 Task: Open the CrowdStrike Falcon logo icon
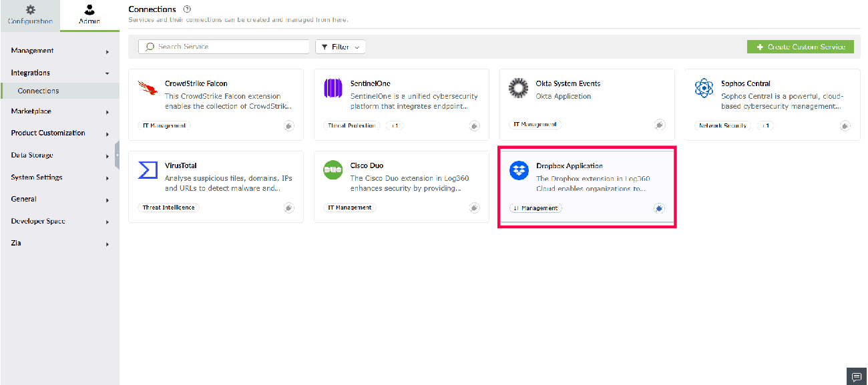147,88
